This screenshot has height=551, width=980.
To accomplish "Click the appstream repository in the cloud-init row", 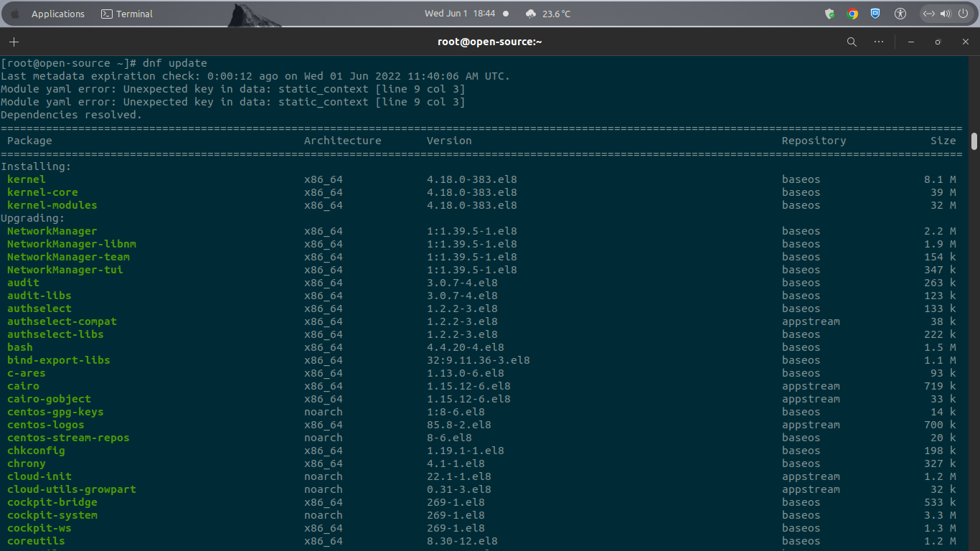I will click(x=811, y=476).
